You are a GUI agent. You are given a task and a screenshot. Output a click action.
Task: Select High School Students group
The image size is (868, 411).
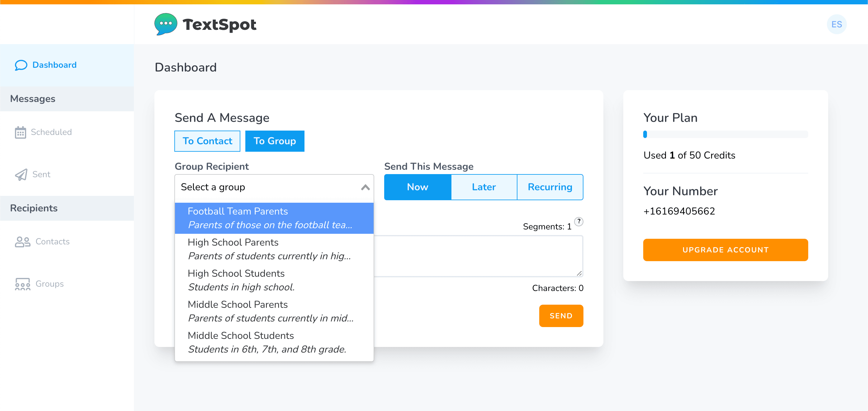coord(274,280)
